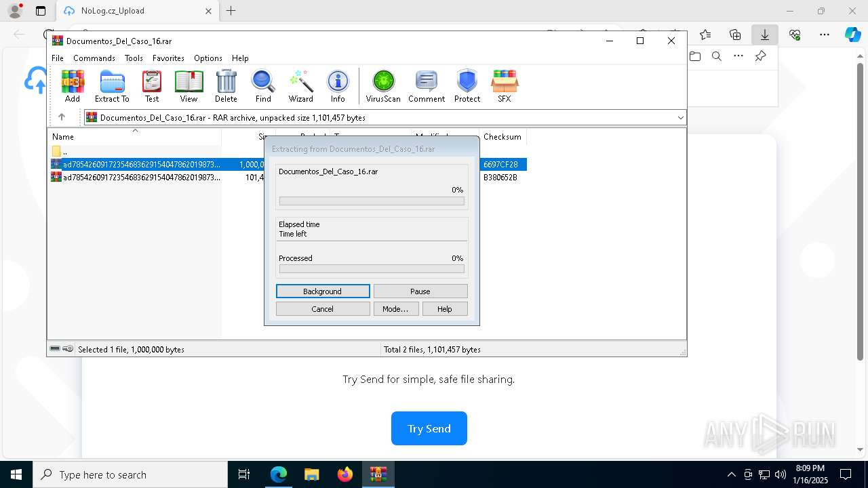Image resolution: width=868 pixels, height=488 pixels.
Task: Select the parent folder '..' entry
Action: pos(60,151)
